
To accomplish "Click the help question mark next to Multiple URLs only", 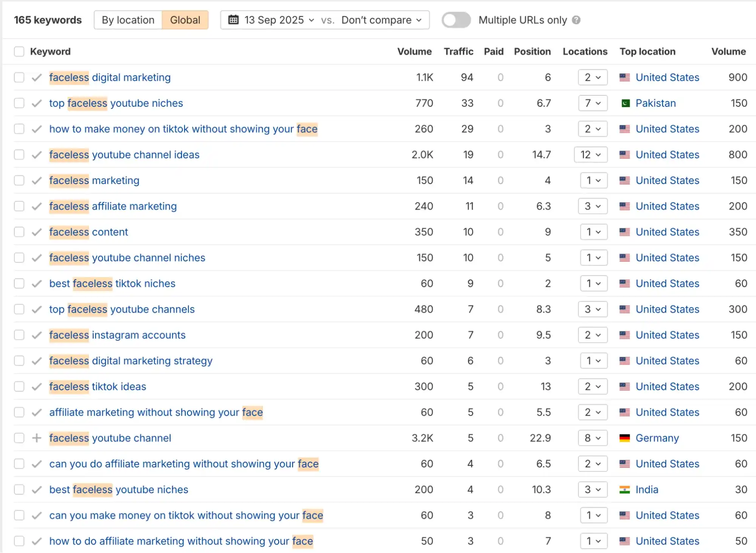I will [576, 20].
